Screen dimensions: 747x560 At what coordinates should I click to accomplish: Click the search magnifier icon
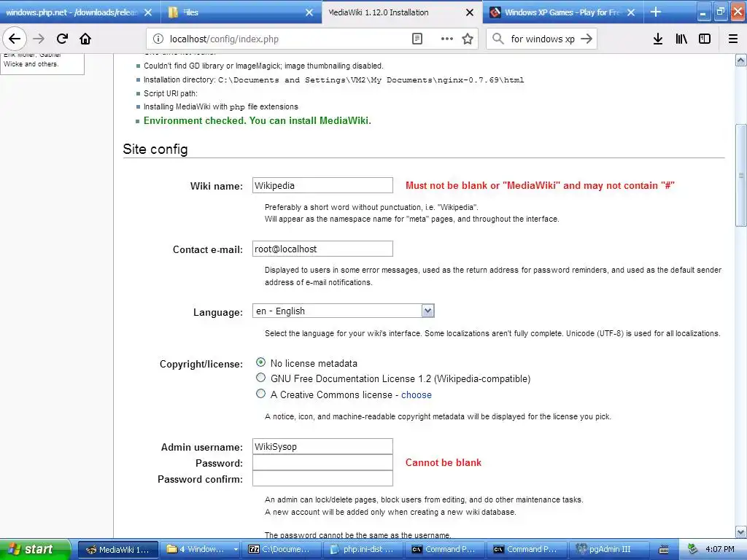(x=498, y=39)
